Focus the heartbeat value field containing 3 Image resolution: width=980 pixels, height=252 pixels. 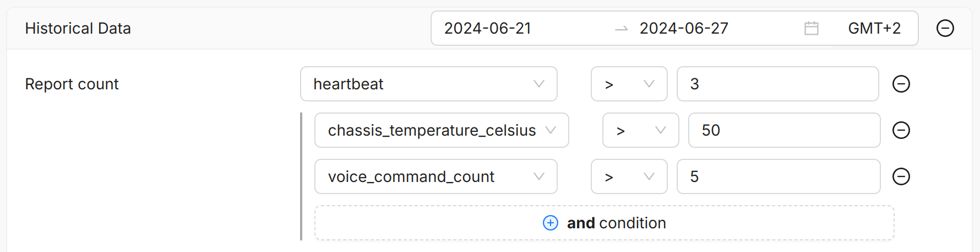point(777,84)
